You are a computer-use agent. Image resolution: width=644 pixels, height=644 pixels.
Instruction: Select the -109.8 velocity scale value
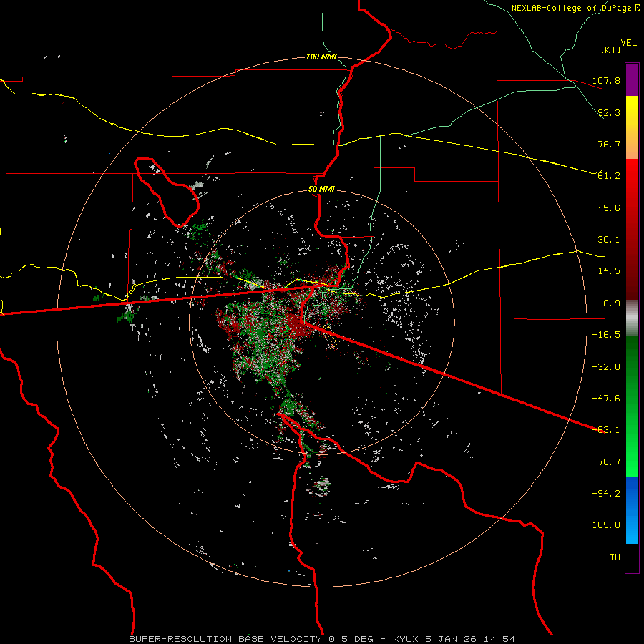pyautogui.click(x=603, y=525)
